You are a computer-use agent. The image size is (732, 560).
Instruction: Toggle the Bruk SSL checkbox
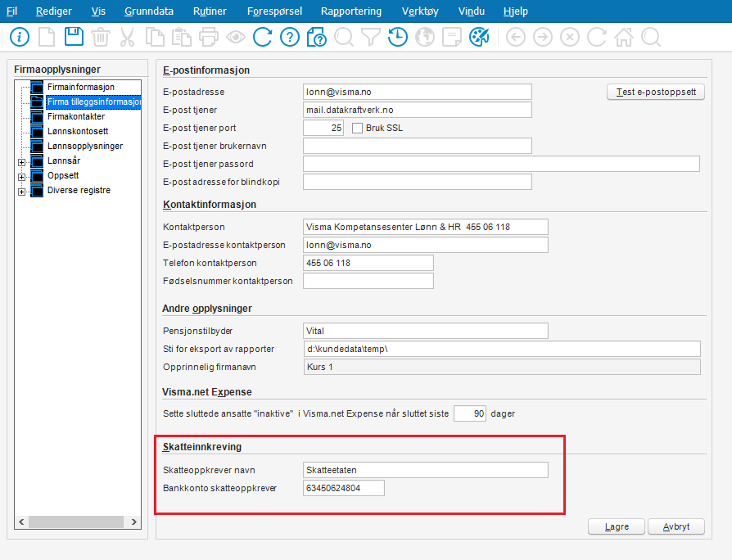click(357, 128)
